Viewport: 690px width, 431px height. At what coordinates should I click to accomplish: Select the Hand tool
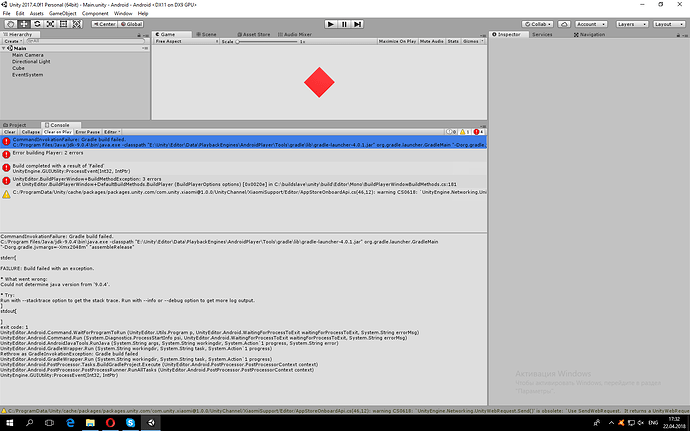pyautogui.click(x=11, y=24)
